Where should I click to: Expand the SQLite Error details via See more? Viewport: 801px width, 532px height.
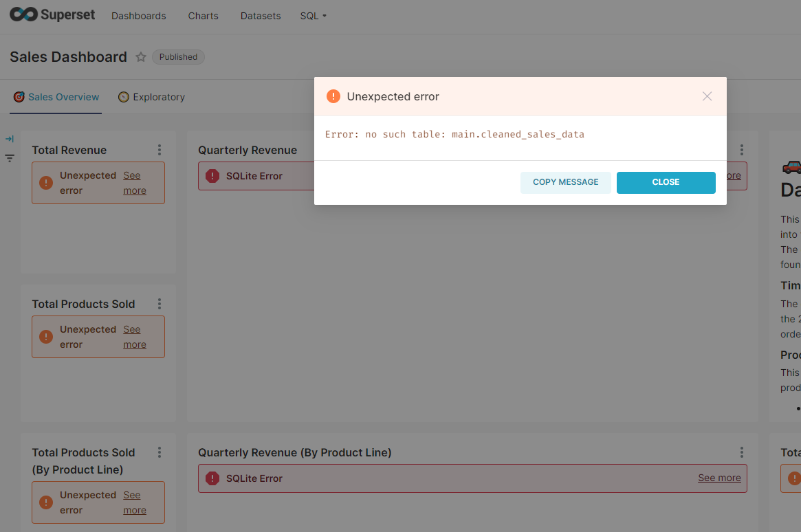[x=719, y=478]
